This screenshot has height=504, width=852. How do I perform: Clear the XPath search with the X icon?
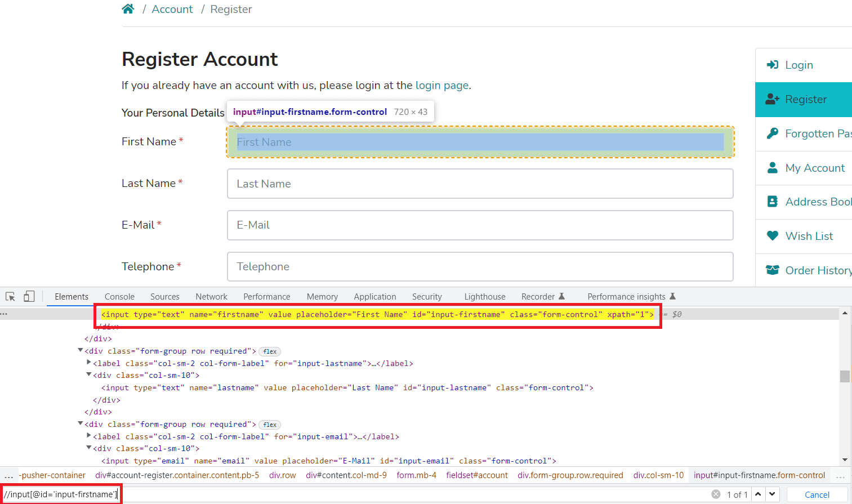point(715,494)
